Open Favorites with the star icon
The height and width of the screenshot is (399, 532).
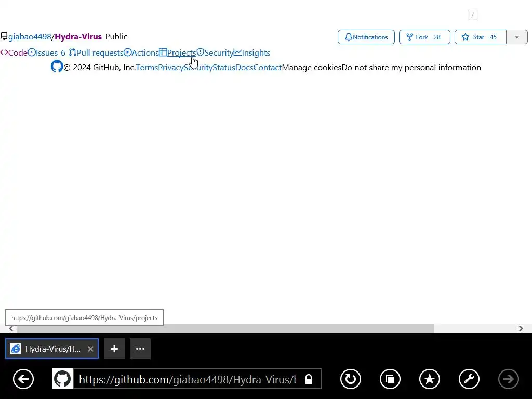430,379
